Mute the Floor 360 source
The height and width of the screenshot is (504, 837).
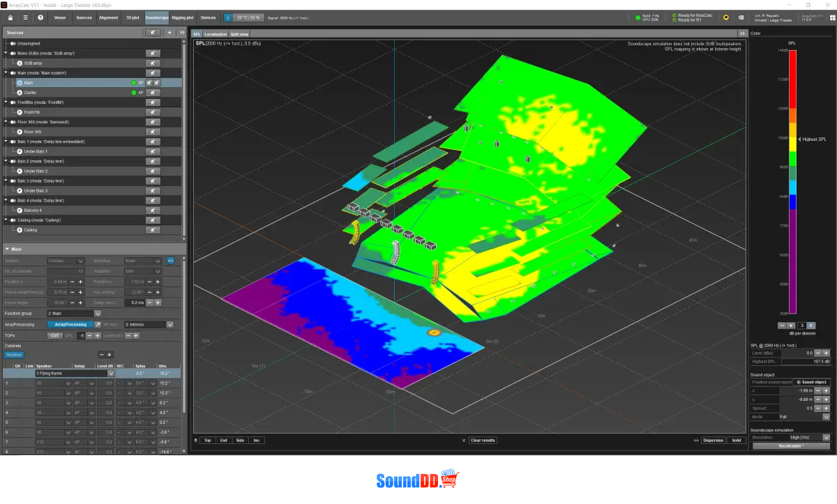(153, 132)
